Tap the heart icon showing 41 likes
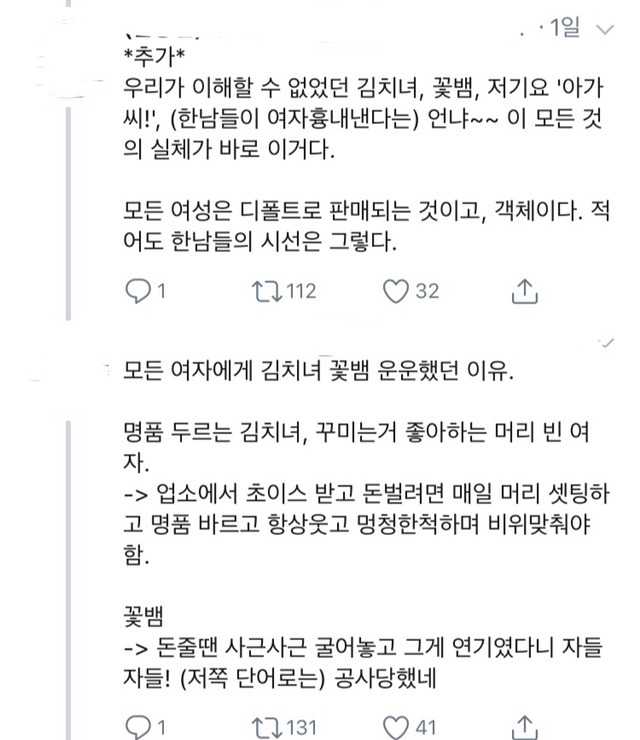 click(x=398, y=725)
